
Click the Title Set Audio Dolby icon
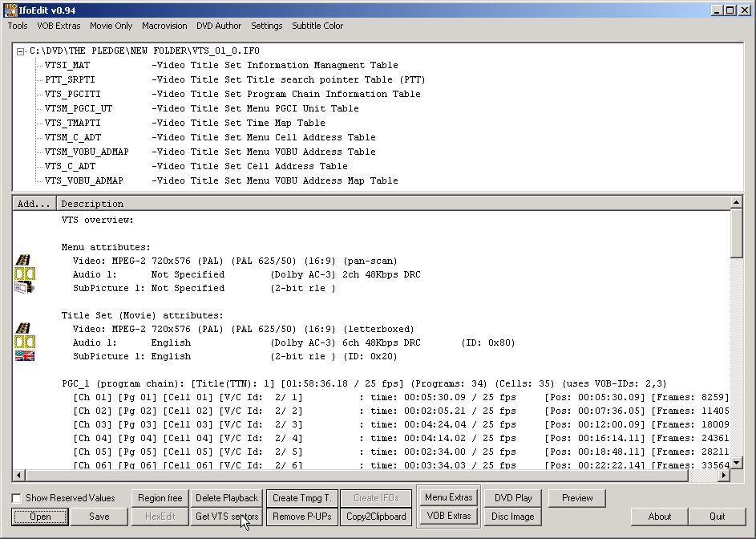tap(25, 342)
